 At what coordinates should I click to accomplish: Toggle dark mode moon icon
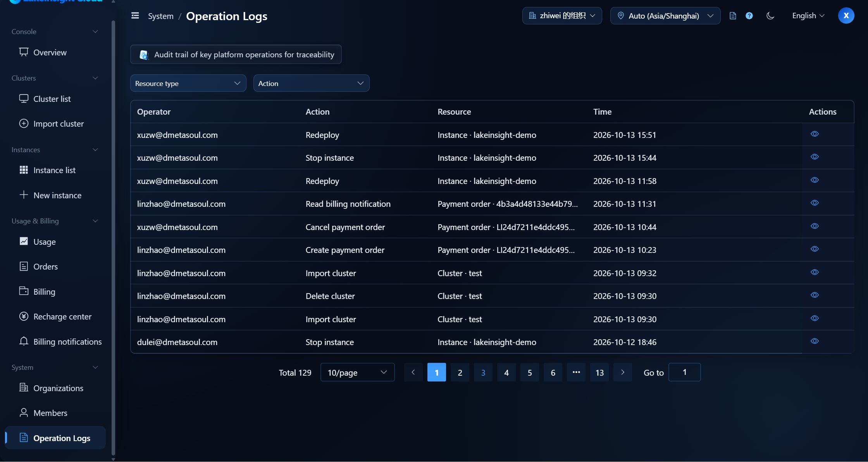[770, 15]
